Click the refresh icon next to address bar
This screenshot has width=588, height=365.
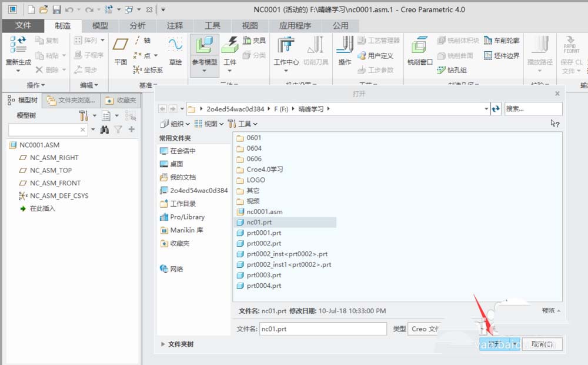click(x=496, y=109)
